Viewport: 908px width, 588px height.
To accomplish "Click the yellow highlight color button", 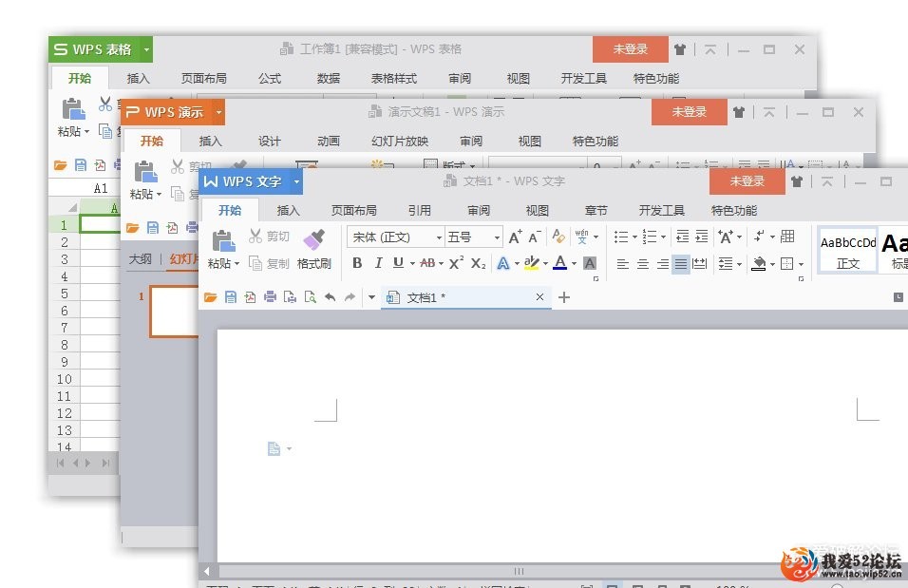I will (532, 263).
